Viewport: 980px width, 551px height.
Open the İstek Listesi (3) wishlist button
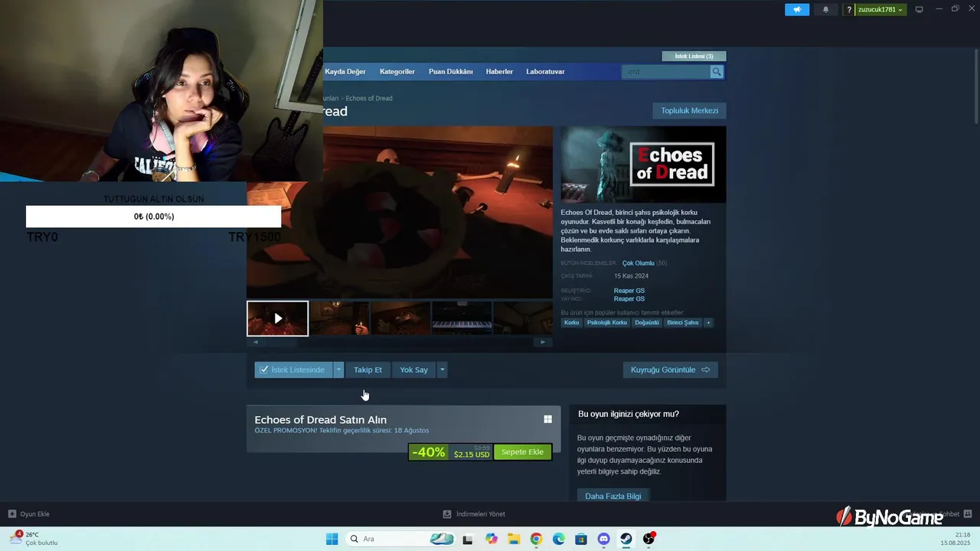click(x=694, y=56)
